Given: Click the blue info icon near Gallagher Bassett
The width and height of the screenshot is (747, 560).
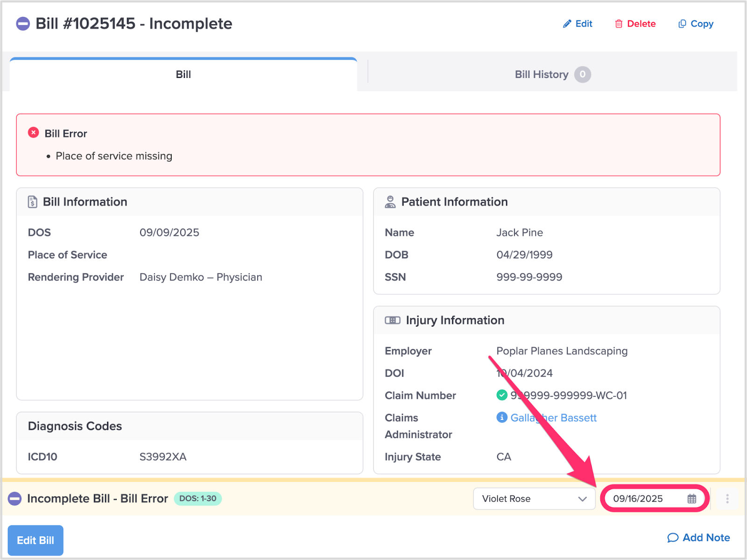Looking at the screenshot, I should (502, 417).
